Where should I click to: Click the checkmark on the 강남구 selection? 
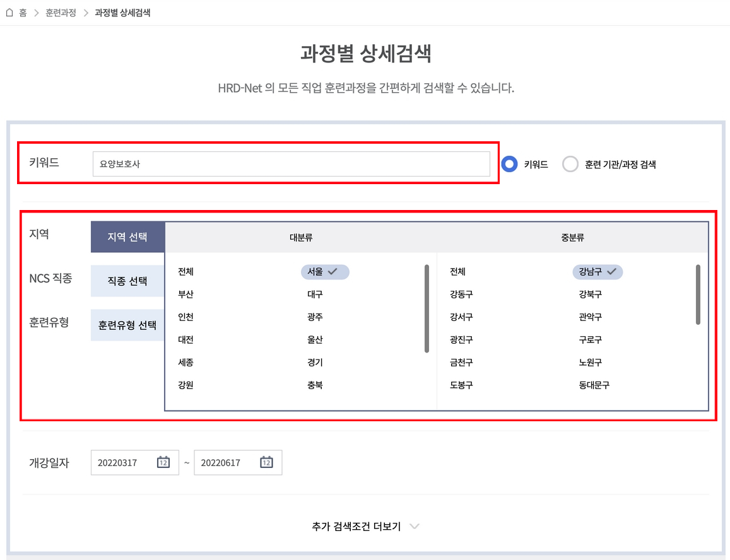tap(612, 272)
